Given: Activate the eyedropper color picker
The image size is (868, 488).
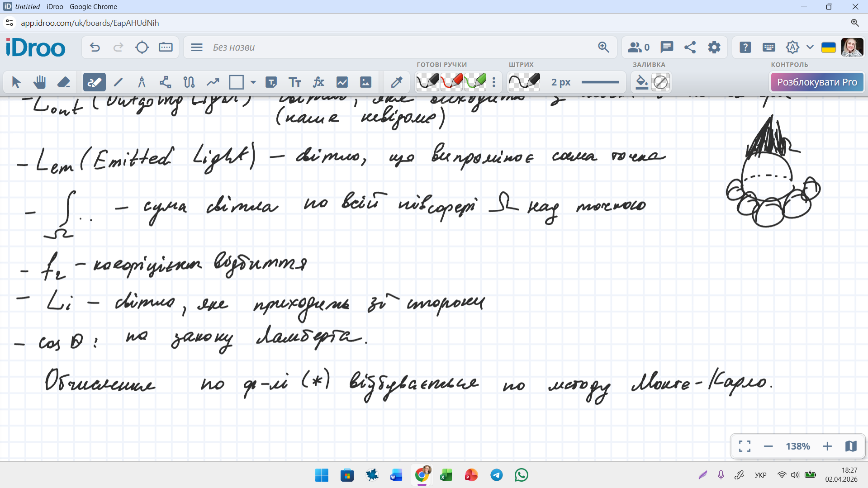Looking at the screenshot, I should click(x=397, y=82).
